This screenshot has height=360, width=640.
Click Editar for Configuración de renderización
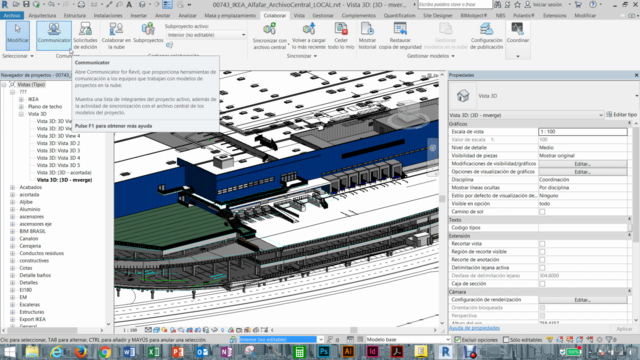pyautogui.click(x=582, y=300)
